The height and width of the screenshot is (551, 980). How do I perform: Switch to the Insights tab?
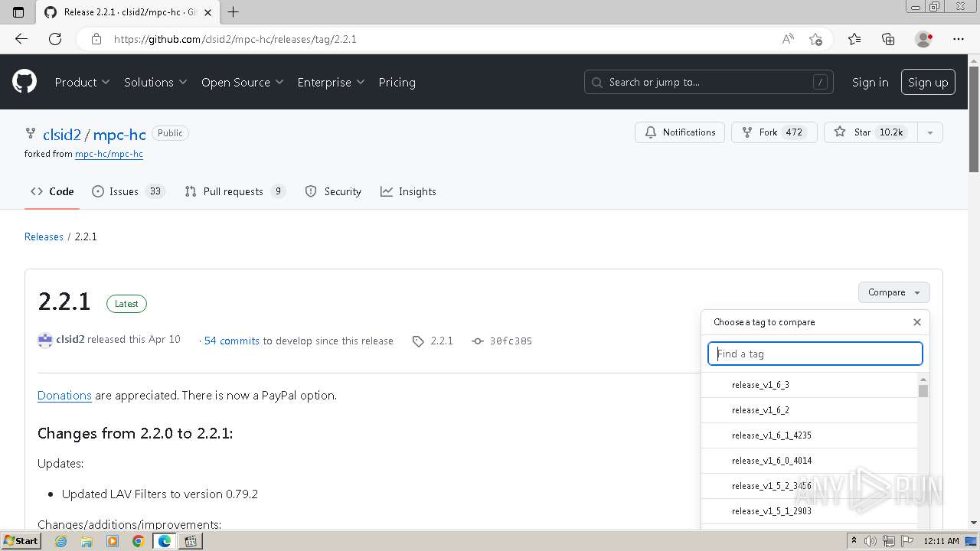(x=408, y=191)
